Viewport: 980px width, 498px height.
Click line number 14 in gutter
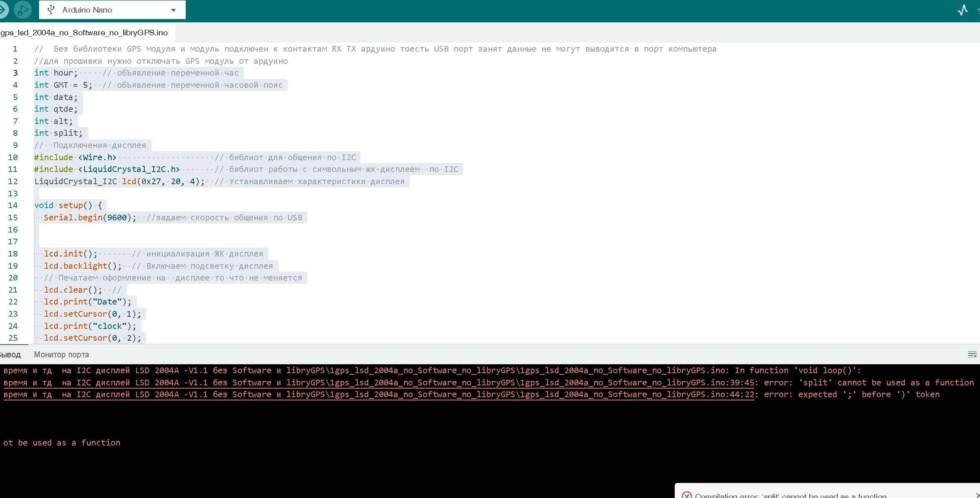[13, 205]
